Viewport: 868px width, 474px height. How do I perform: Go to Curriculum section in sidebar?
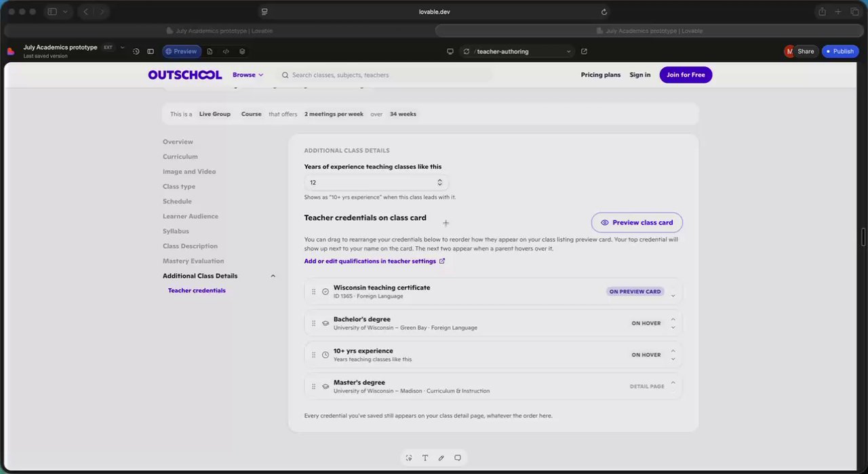[x=180, y=157]
